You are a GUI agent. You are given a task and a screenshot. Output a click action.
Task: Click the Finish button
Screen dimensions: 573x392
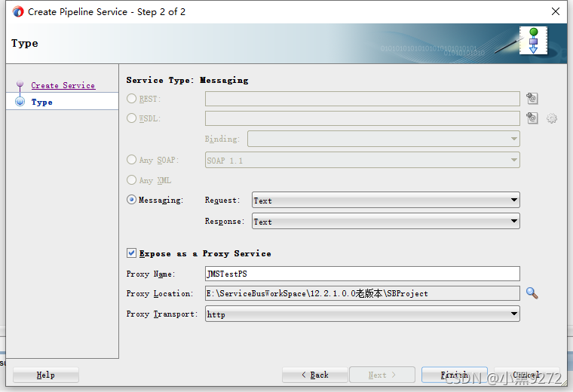[454, 375]
